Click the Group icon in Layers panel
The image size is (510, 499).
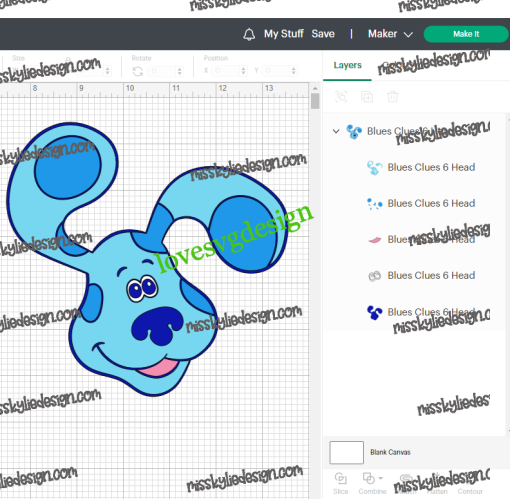(341, 97)
